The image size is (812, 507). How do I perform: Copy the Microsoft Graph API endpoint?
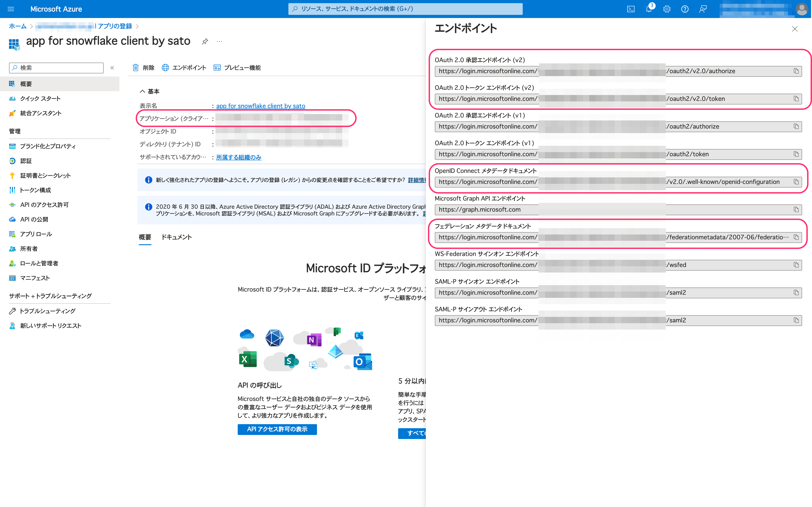(796, 210)
